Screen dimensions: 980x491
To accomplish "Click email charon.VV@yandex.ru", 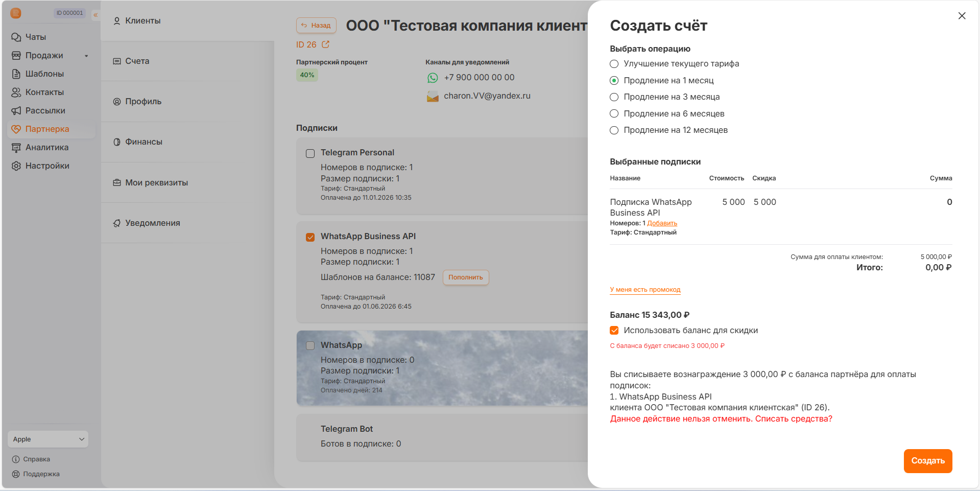I will [487, 96].
